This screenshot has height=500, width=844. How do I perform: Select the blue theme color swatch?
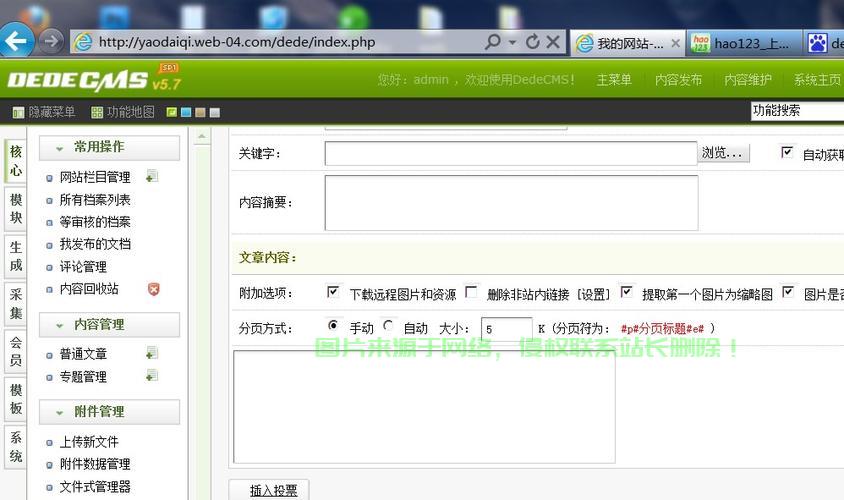[x=186, y=112]
